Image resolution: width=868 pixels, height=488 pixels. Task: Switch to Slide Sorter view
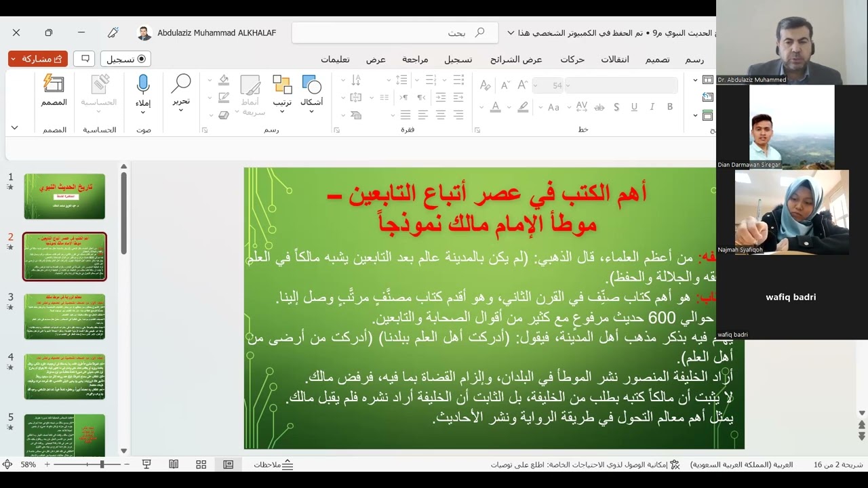[x=201, y=464]
